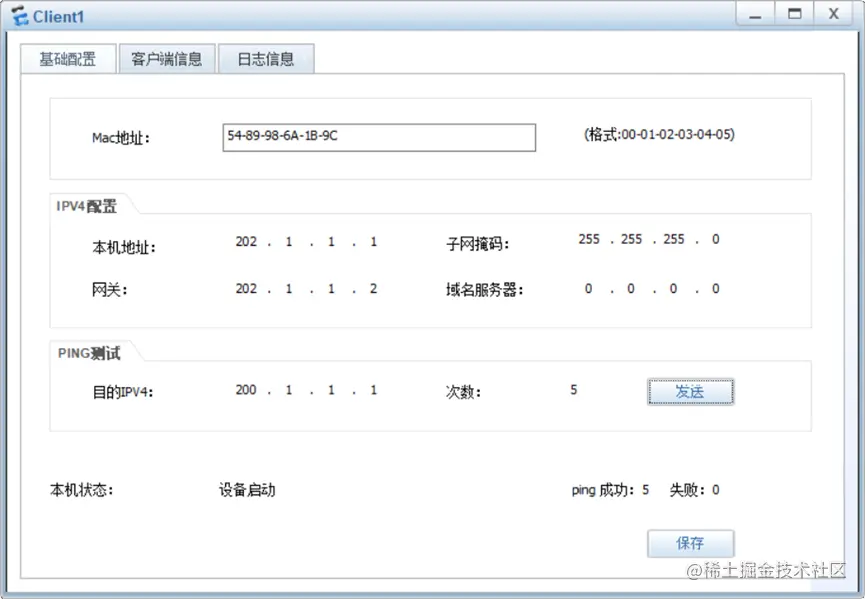
Task: Click the 目的IPV4 label
Action: coord(122,392)
